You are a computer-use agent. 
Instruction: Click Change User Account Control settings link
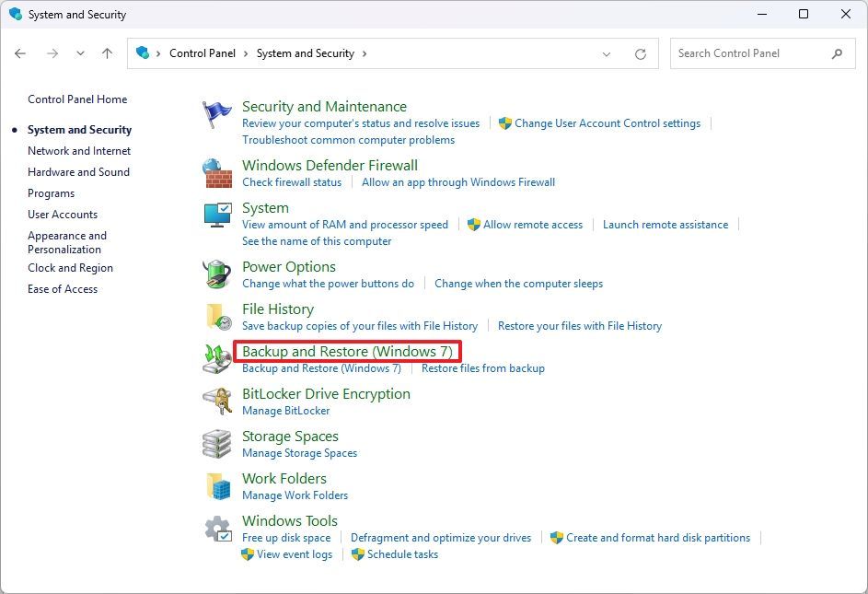click(608, 123)
